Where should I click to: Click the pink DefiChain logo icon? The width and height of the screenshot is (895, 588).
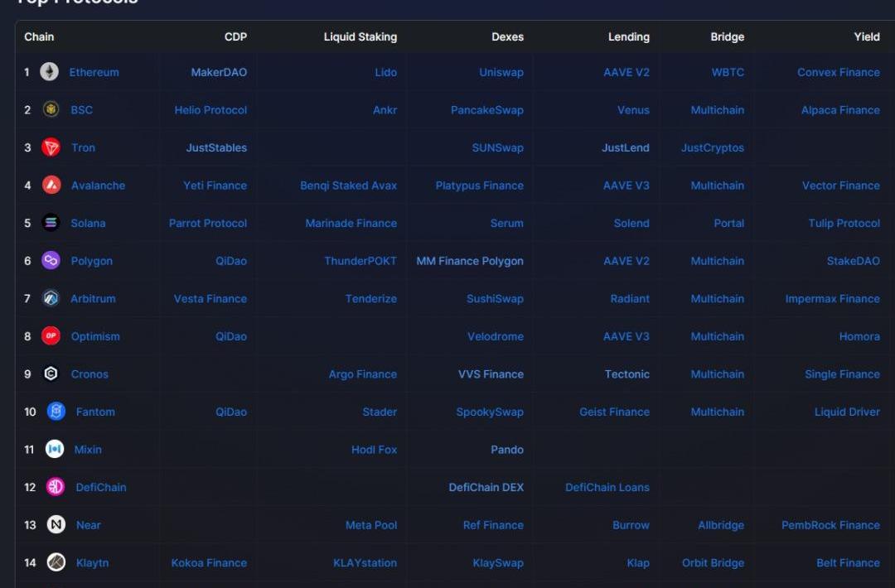(x=56, y=487)
